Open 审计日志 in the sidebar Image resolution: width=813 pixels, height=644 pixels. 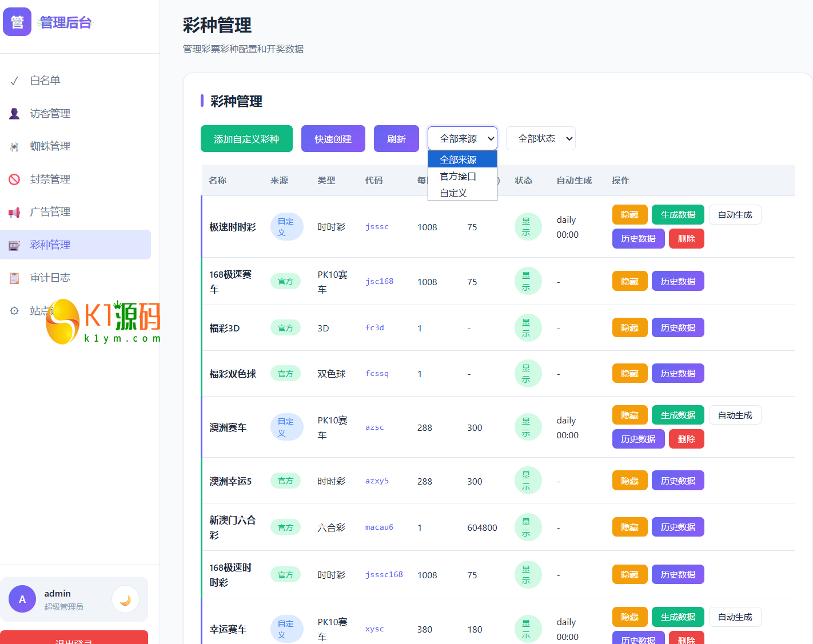[75, 278]
